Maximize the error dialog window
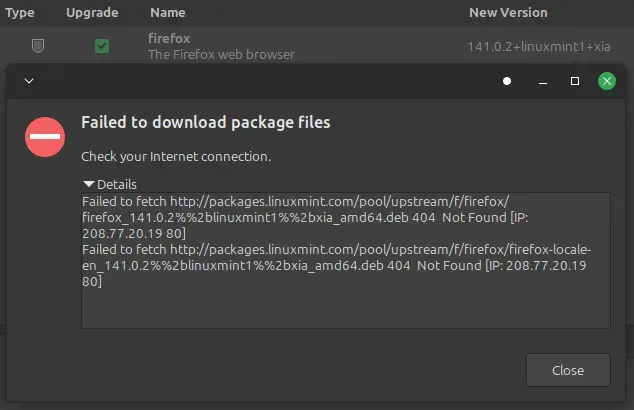Screen dimensions: 634x410 pyautogui.click(x=575, y=81)
